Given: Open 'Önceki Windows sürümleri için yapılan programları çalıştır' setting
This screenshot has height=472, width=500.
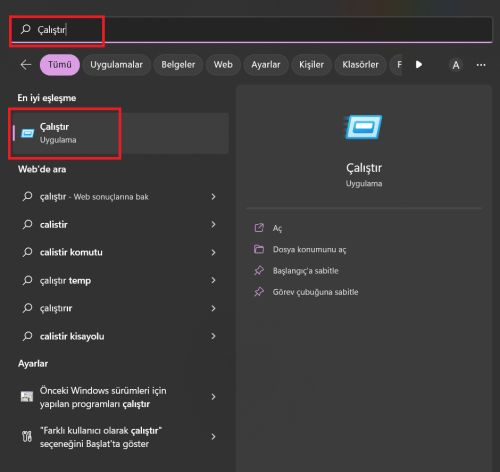Looking at the screenshot, I should (120, 397).
